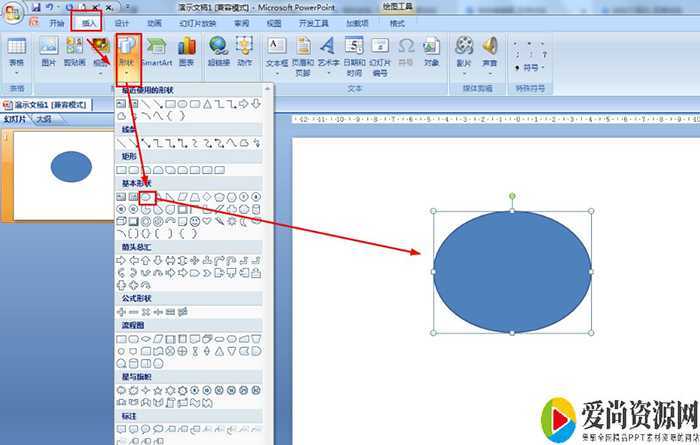This screenshot has width=700, height=445.
Task: Select the blue oval shape on the slide
Action: point(512,272)
